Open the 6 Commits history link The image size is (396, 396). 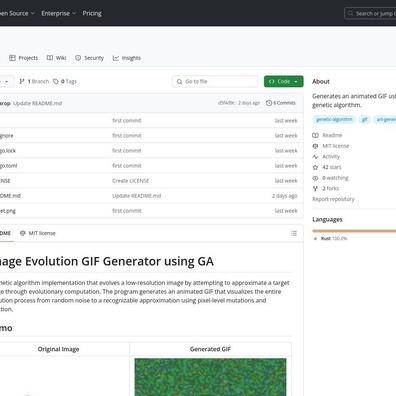pyautogui.click(x=281, y=103)
